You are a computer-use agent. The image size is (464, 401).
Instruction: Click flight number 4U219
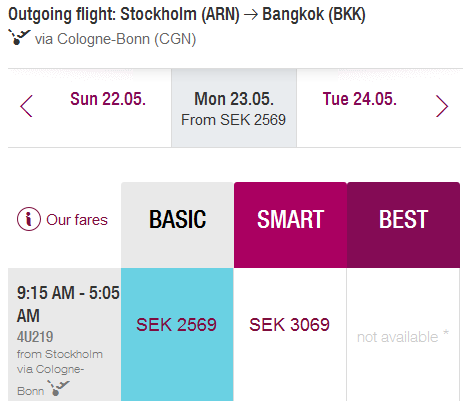pos(35,337)
